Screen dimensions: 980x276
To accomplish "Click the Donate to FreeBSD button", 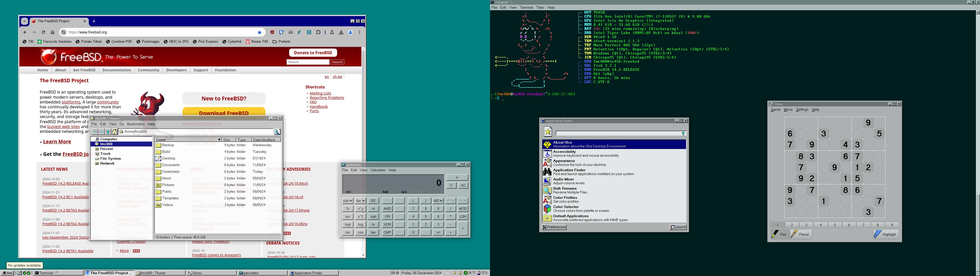I will point(313,53).
